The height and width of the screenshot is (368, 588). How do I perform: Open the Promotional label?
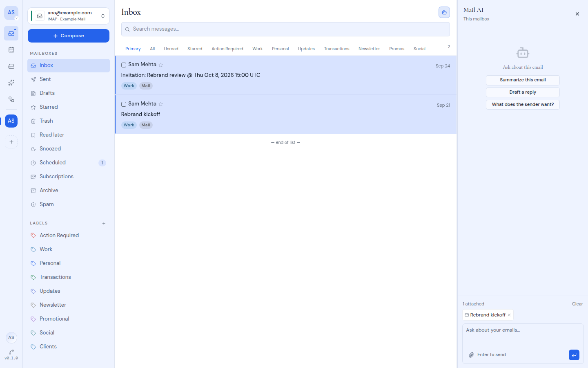coord(69,319)
